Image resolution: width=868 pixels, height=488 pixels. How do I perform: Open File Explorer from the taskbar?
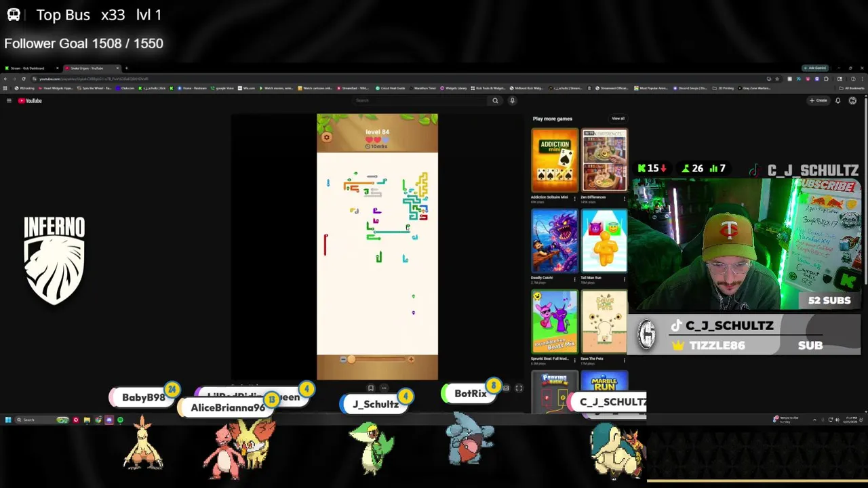(x=87, y=420)
